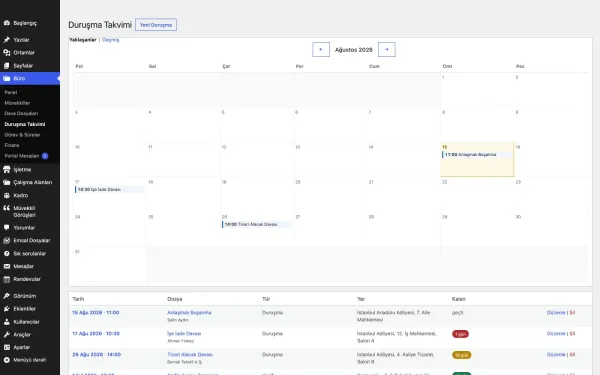
Task: Click the Randevular calendar icon
Action: [x=7, y=279]
